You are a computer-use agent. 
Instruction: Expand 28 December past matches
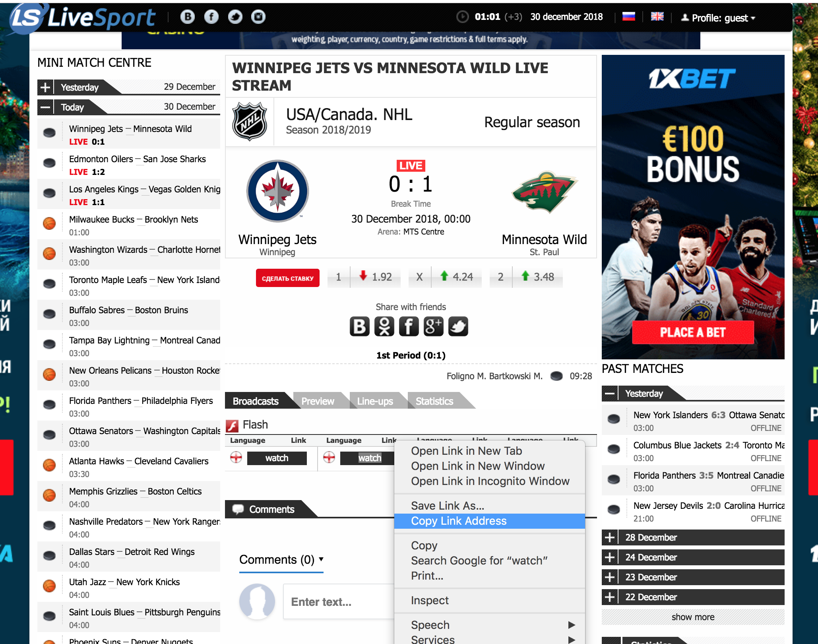pyautogui.click(x=610, y=537)
